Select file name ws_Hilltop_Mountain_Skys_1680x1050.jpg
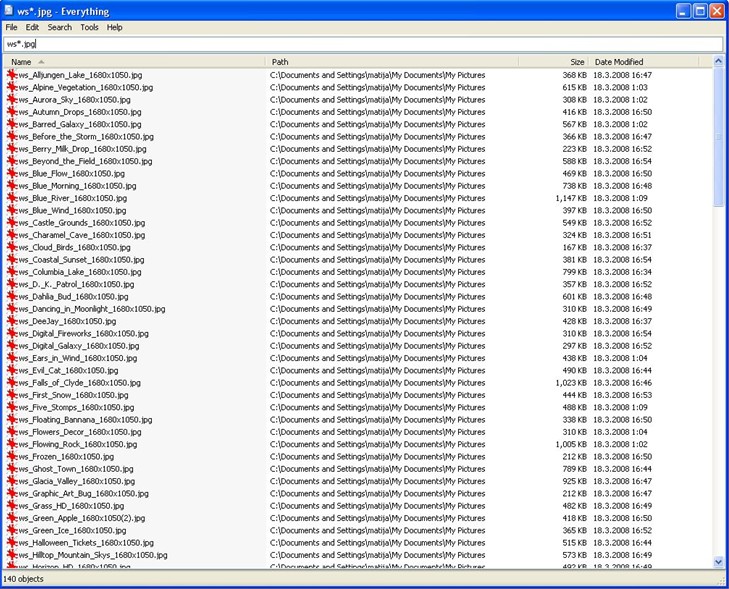The height and width of the screenshot is (589, 729). pyautogui.click(x=93, y=556)
